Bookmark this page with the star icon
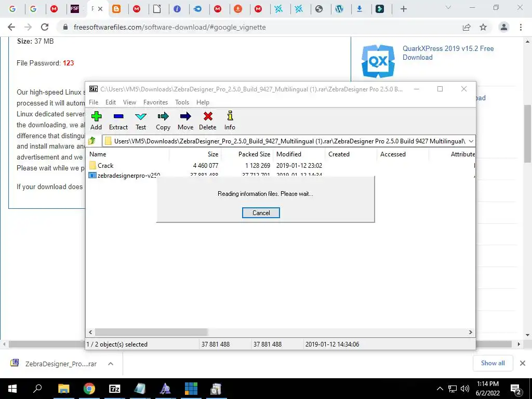The width and height of the screenshot is (532, 399). [483, 27]
